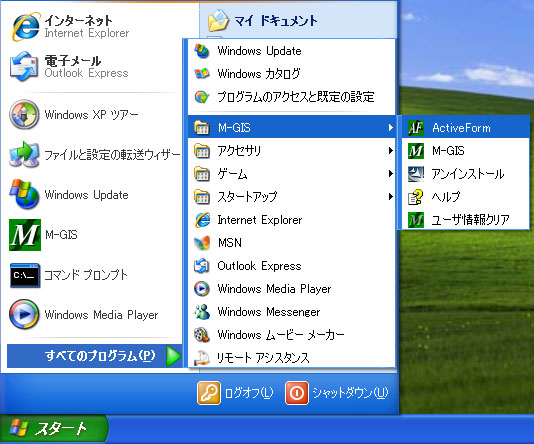Click the Windows XP ツアー icon
534x444 pixels.
[24, 114]
